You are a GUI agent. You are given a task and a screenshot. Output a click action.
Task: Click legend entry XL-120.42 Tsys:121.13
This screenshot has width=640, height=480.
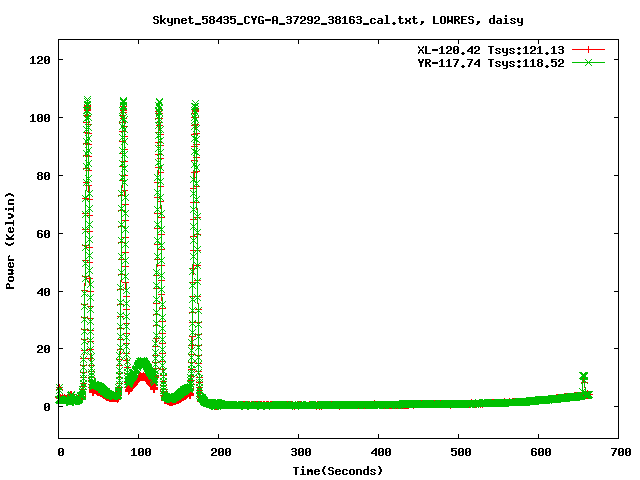click(x=491, y=50)
